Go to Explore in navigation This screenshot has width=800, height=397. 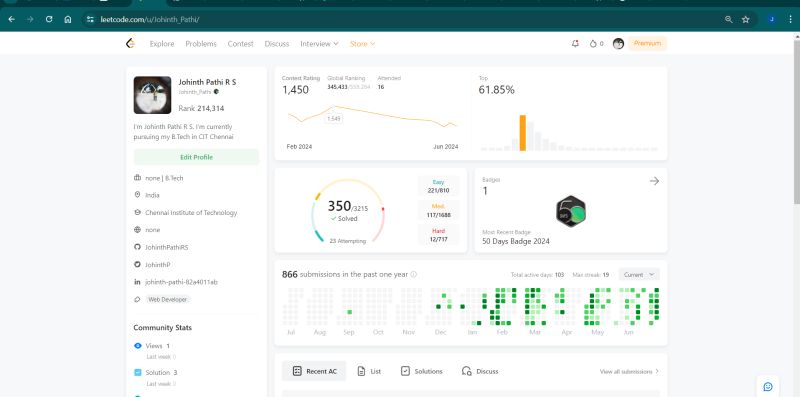pyautogui.click(x=162, y=44)
